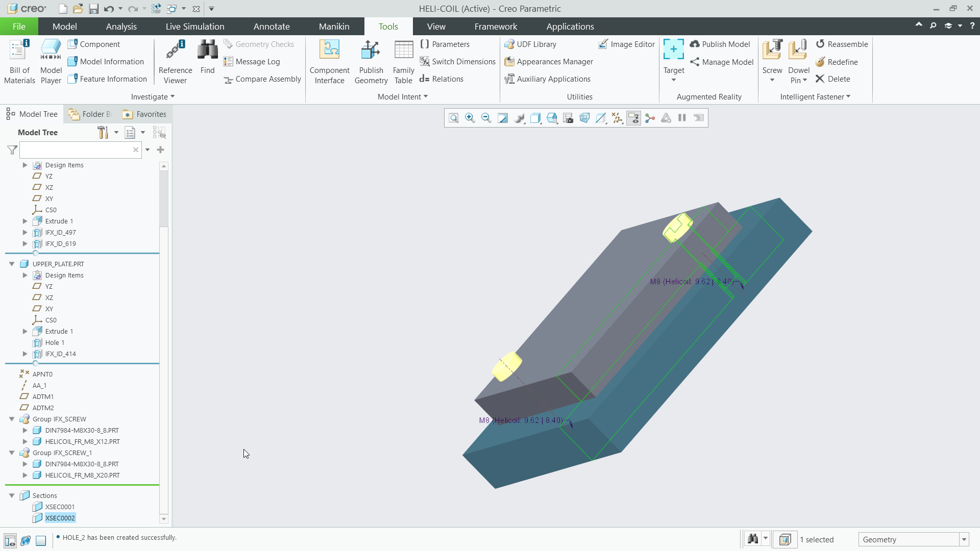The image size is (980, 551).
Task: Click the Parameters button
Action: 445,44
